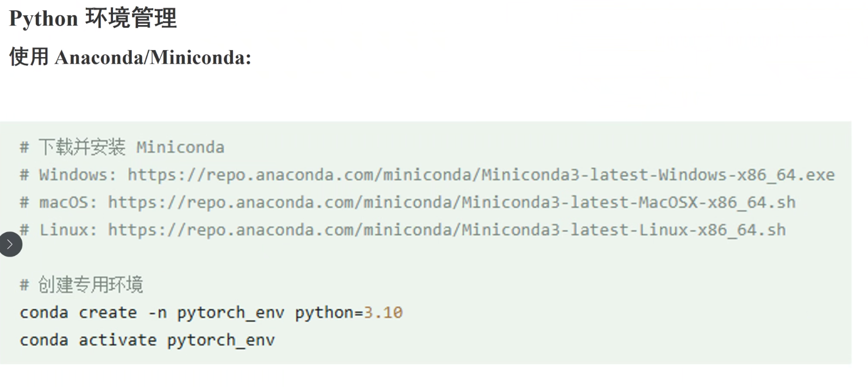The image size is (868, 387).
Task: Click the Windows Miniconda installer URL
Action: (x=481, y=175)
